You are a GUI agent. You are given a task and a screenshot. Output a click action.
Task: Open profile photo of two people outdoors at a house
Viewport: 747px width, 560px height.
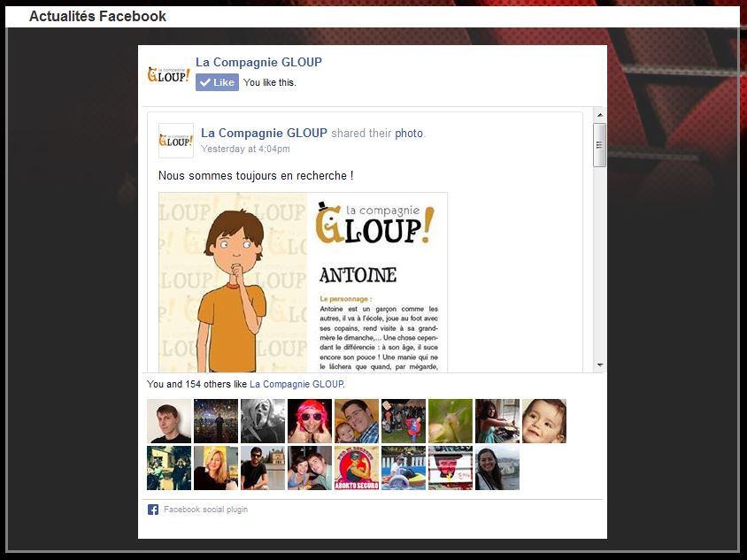[x=169, y=468]
